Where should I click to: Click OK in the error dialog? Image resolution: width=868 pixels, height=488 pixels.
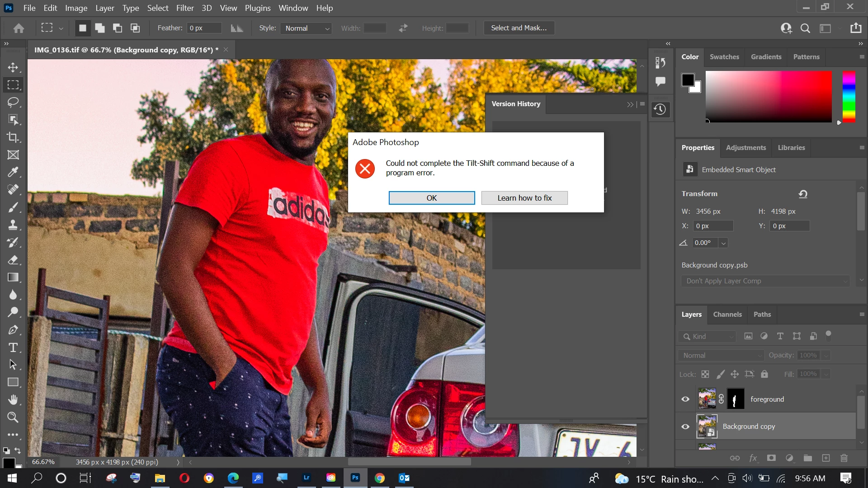431,198
